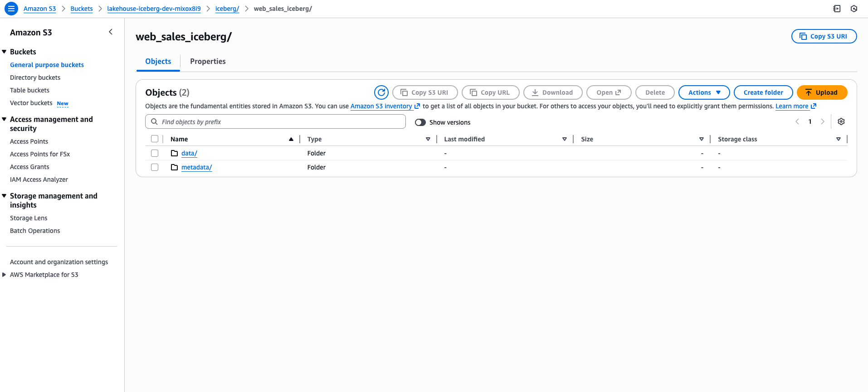
Task: Select the Objects tab
Action: coord(158,61)
